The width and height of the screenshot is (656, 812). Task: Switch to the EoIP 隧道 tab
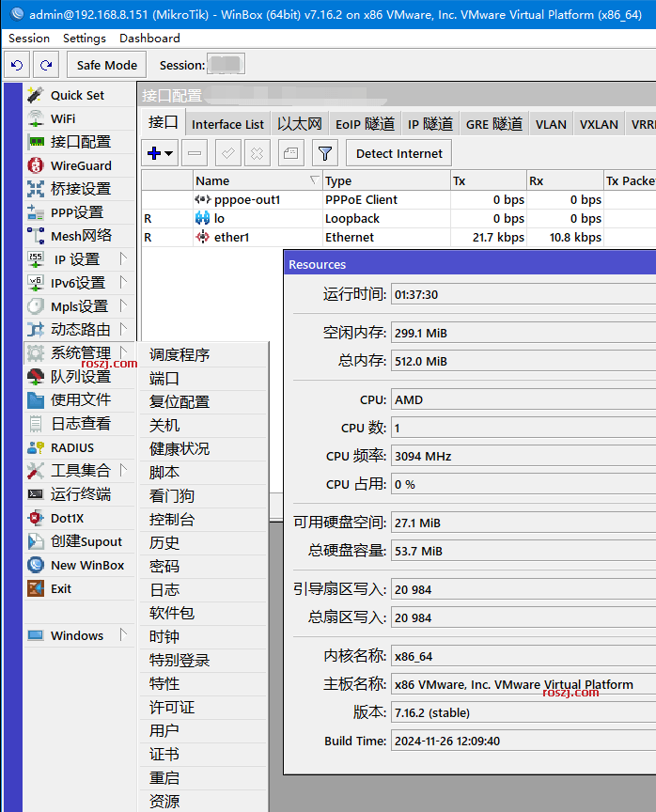(x=365, y=124)
